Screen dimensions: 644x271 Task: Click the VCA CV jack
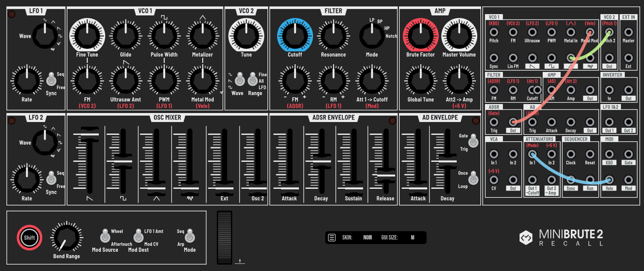point(493,180)
